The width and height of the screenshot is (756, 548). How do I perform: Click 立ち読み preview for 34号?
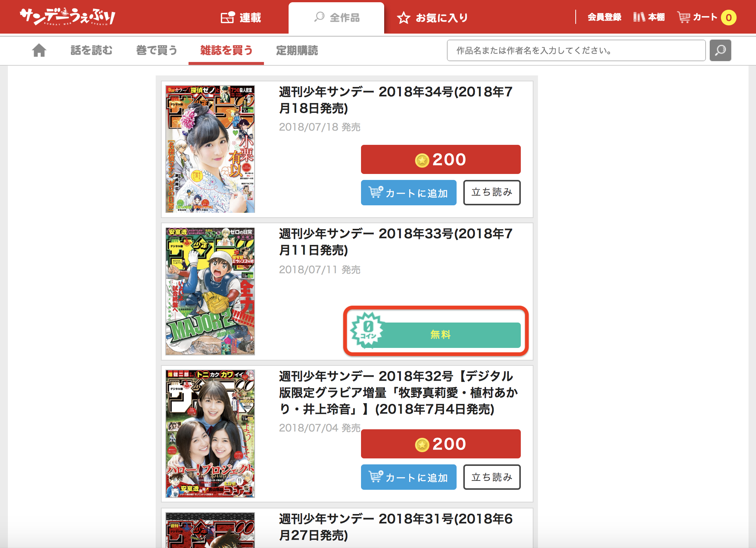coord(492,193)
